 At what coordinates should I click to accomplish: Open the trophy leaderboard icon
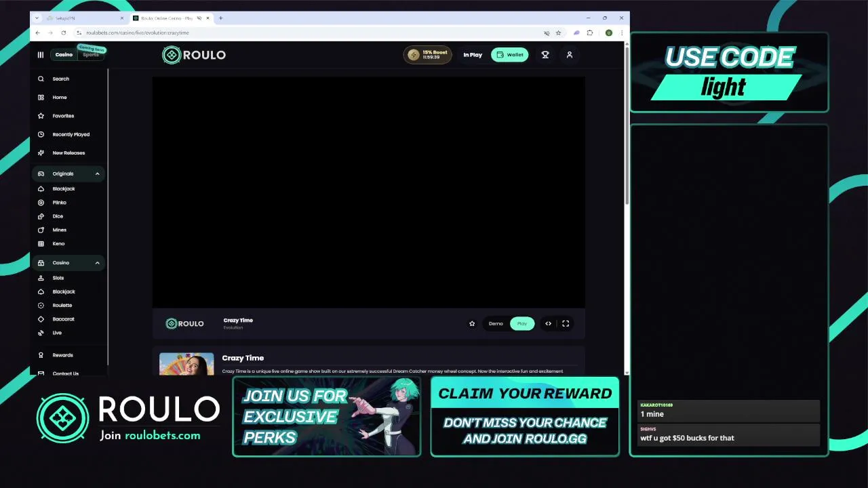click(x=545, y=55)
